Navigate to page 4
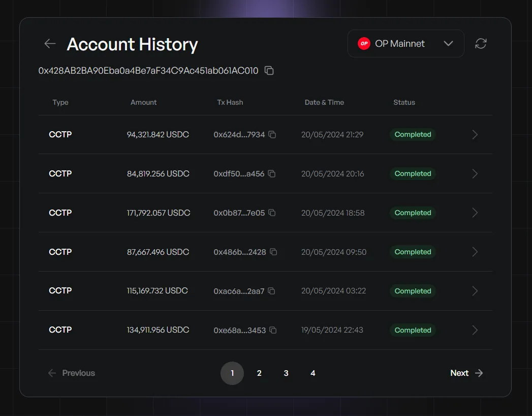This screenshot has height=416, width=532. 313,373
